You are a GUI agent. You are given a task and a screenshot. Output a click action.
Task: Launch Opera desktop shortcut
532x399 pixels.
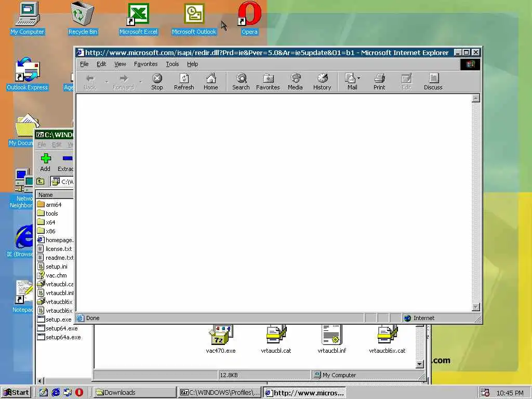pyautogui.click(x=249, y=19)
